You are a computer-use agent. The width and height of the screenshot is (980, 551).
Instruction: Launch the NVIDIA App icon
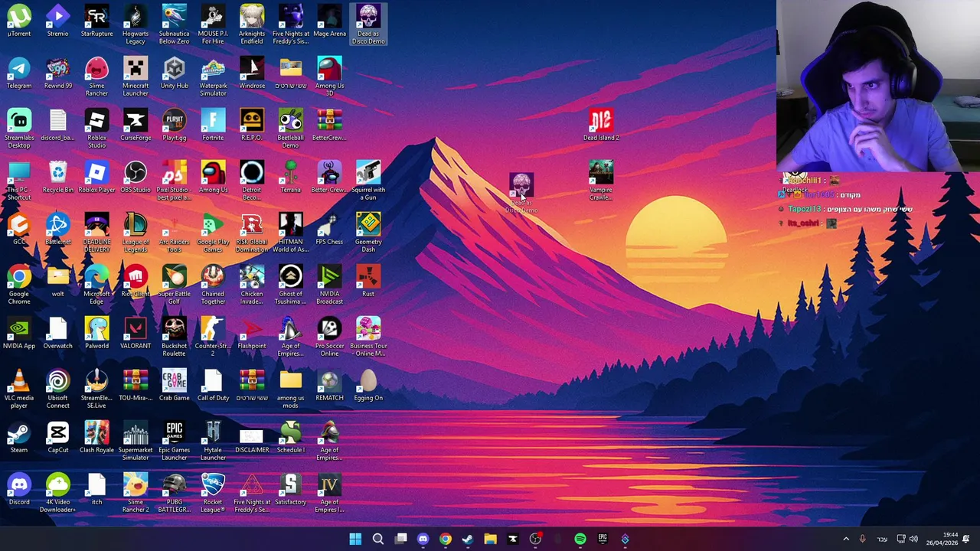(x=19, y=334)
